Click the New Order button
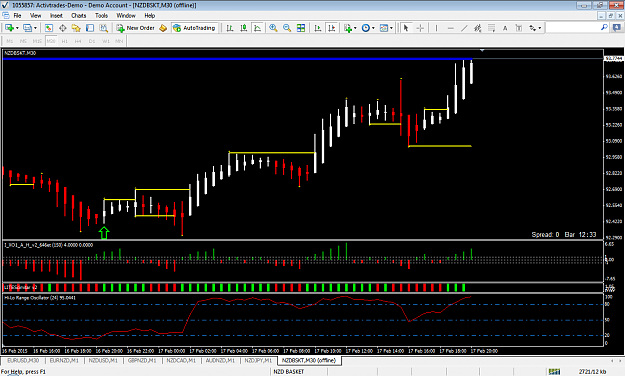Image resolution: width=625 pixels, height=376 pixels. coord(136,28)
